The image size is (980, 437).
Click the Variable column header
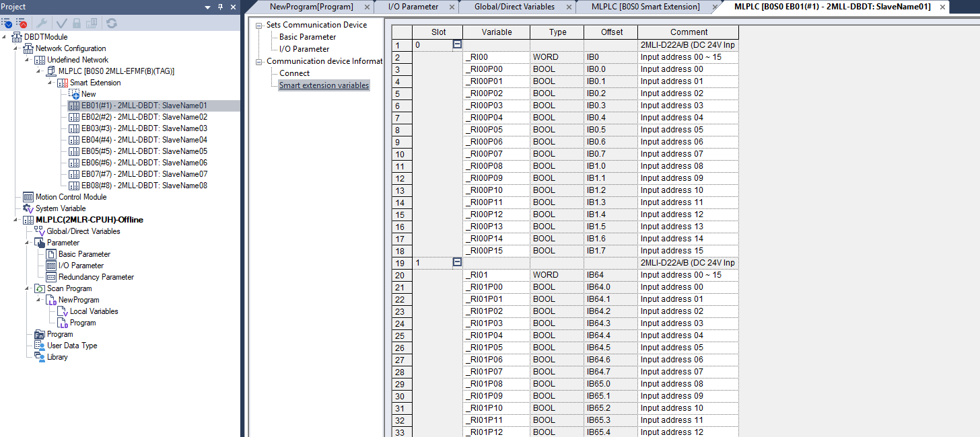tap(497, 32)
